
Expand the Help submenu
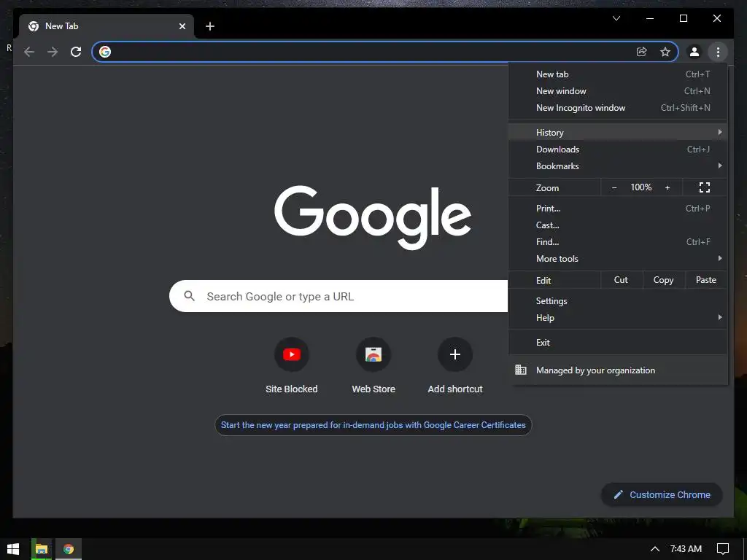618,318
